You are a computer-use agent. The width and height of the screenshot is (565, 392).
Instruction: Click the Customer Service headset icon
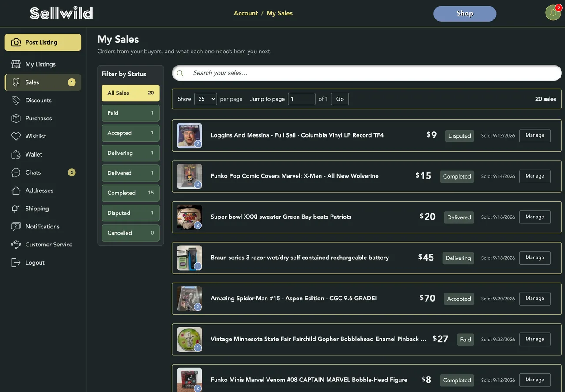tap(16, 245)
